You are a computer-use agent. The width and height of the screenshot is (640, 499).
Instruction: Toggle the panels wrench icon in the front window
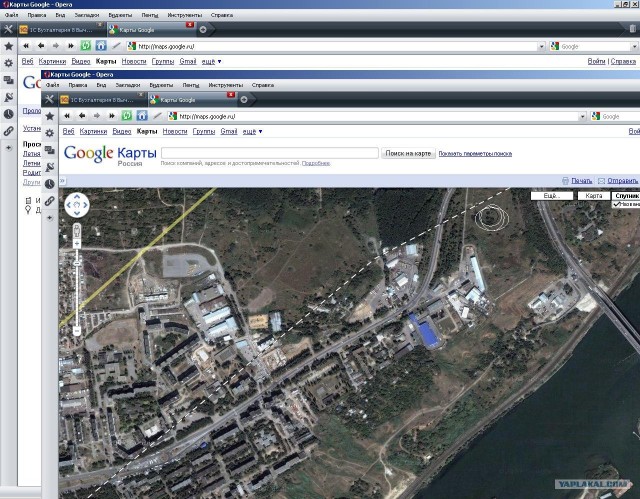pos(49,99)
